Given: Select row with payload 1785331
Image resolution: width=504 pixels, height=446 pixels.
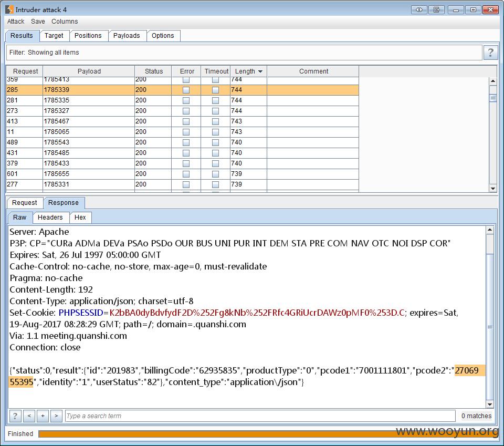Looking at the screenshot, I should click(x=182, y=184).
